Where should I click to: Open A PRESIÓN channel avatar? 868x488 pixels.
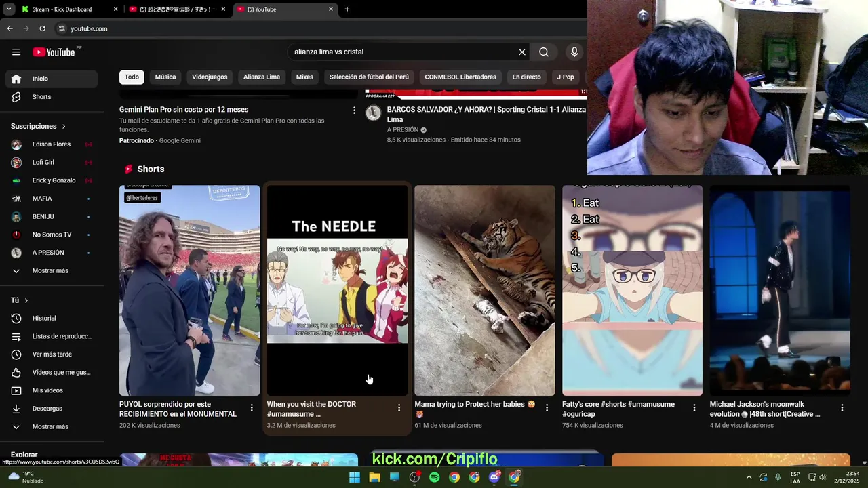pyautogui.click(x=373, y=113)
